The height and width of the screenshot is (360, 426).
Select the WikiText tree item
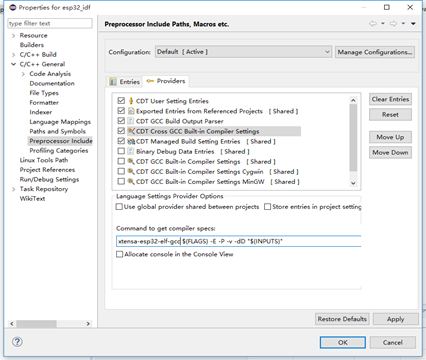[32, 199]
